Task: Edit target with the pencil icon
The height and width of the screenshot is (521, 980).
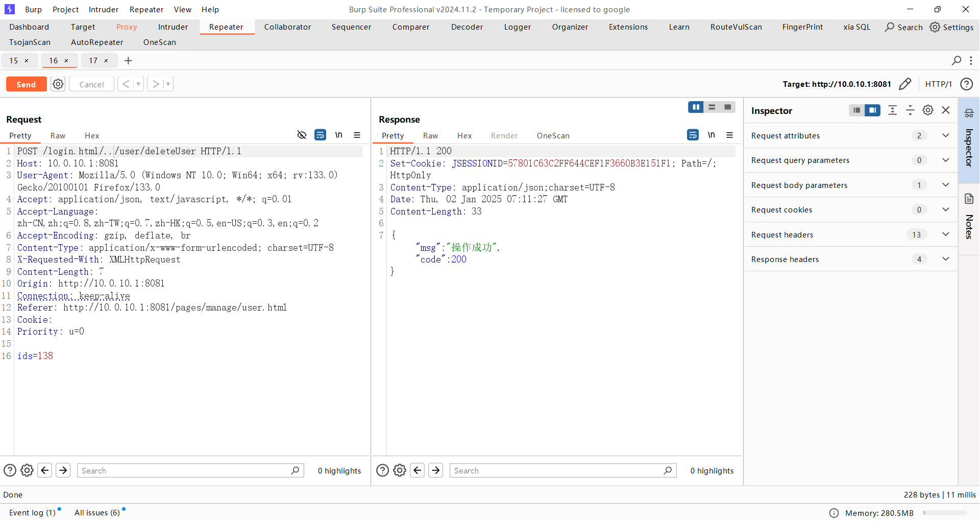Action: pos(905,84)
